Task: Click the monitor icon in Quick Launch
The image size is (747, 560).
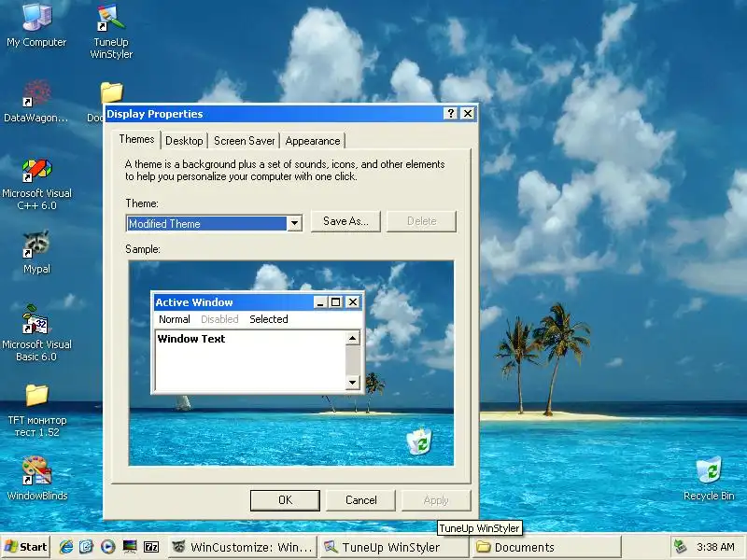Action: coord(130,547)
